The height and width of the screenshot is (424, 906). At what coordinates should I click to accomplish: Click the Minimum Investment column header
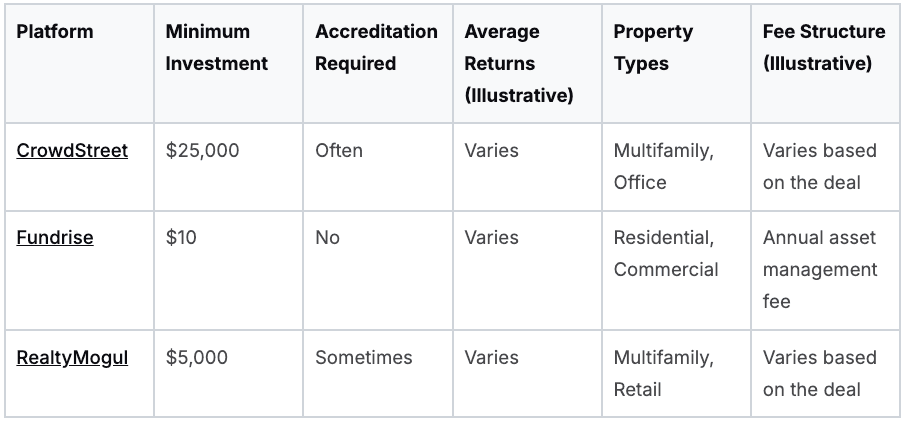(216, 48)
